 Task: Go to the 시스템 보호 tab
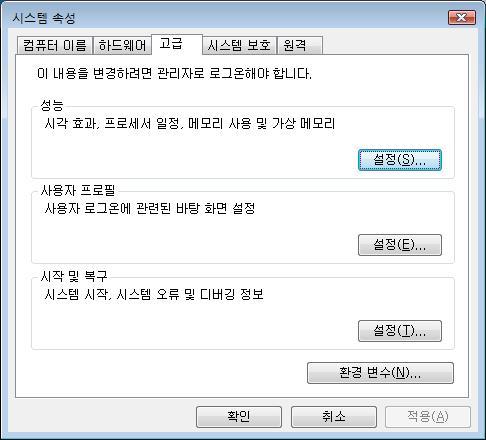239,45
